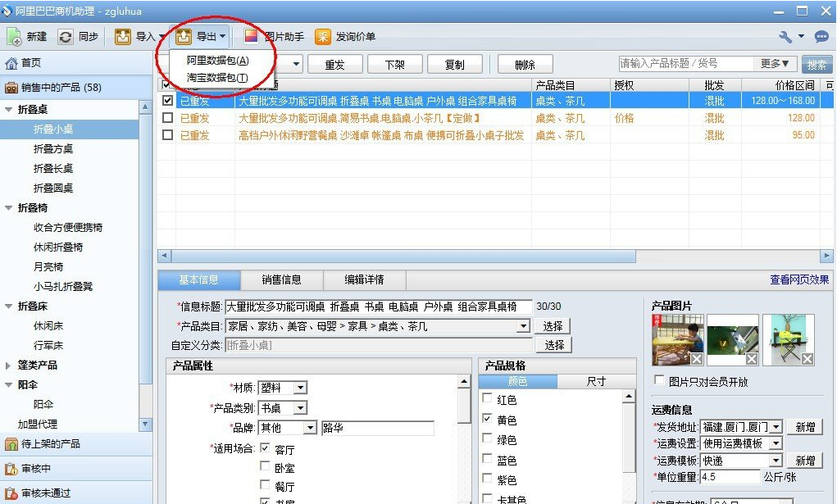
Task: Open the 查看网页效果 link
Action: click(x=799, y=279)
